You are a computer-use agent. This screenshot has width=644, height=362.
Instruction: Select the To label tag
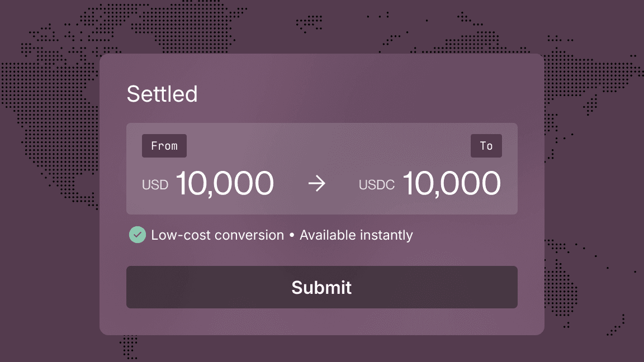click(x=486, y=146)
